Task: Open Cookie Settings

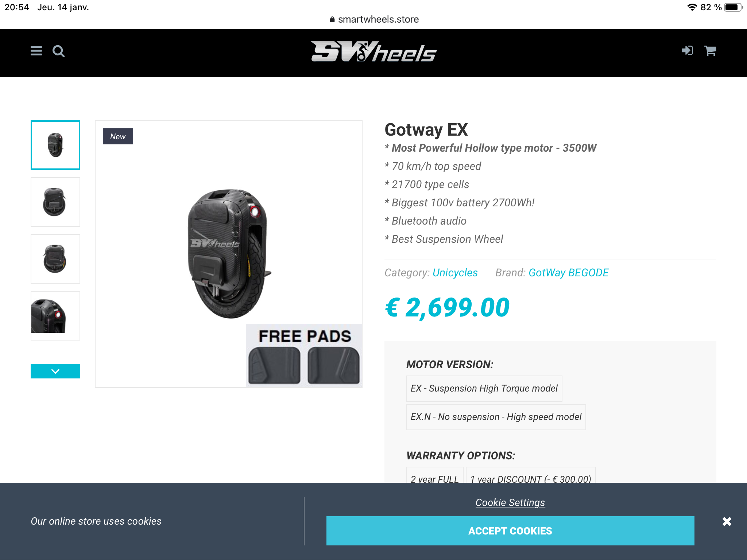Action: (510, 502)
